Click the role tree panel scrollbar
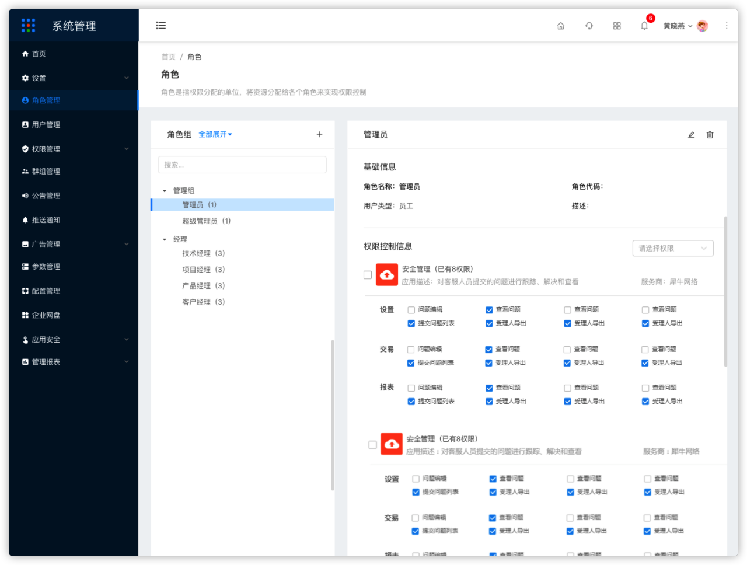 pyautogui.click(x=332, y=415)
